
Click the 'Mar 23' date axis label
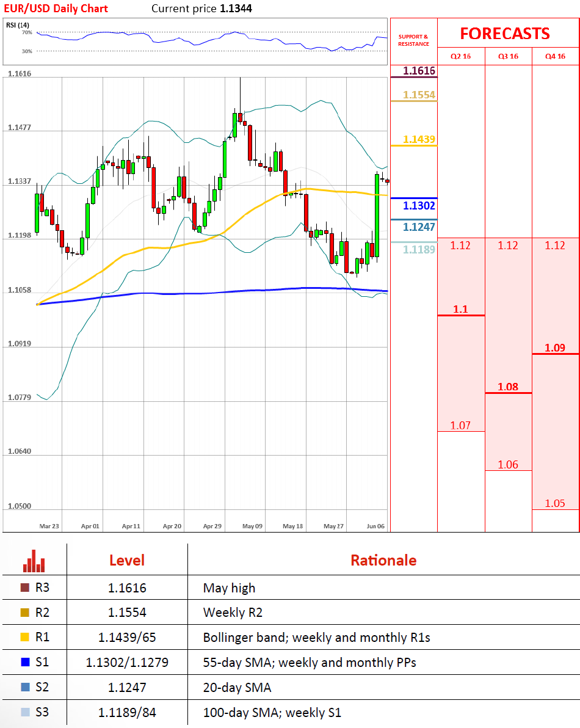pyautogui.click(x=49, y=526)
